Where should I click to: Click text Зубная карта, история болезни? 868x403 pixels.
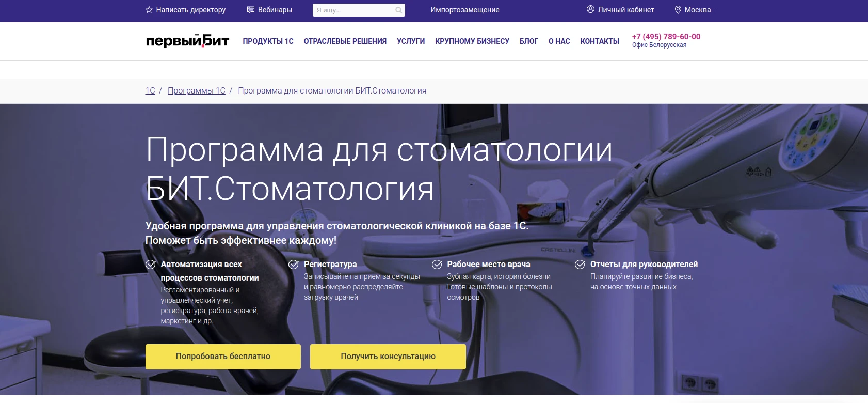pyautogui.click(x=499, y=276)
